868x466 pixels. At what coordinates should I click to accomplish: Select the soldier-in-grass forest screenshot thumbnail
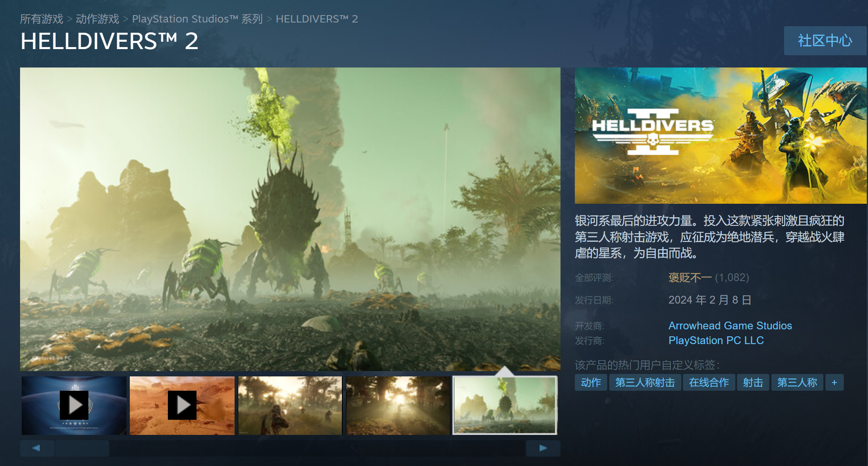click(290, 405)
